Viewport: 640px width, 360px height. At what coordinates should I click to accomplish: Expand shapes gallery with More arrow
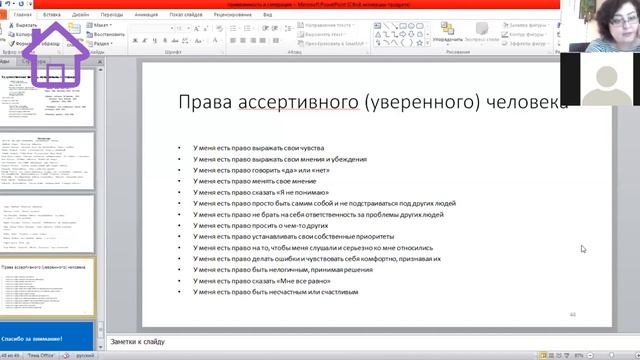tap(427, 43)
